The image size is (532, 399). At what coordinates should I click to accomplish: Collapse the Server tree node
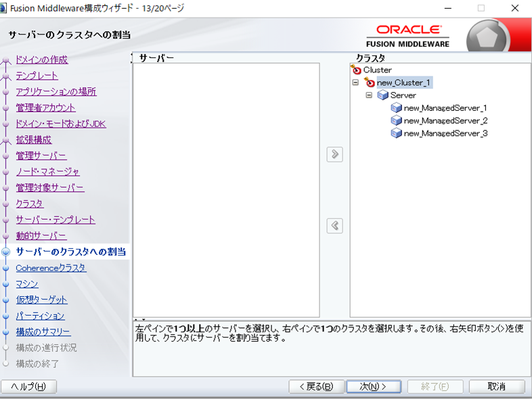click(x=370, y=95)
